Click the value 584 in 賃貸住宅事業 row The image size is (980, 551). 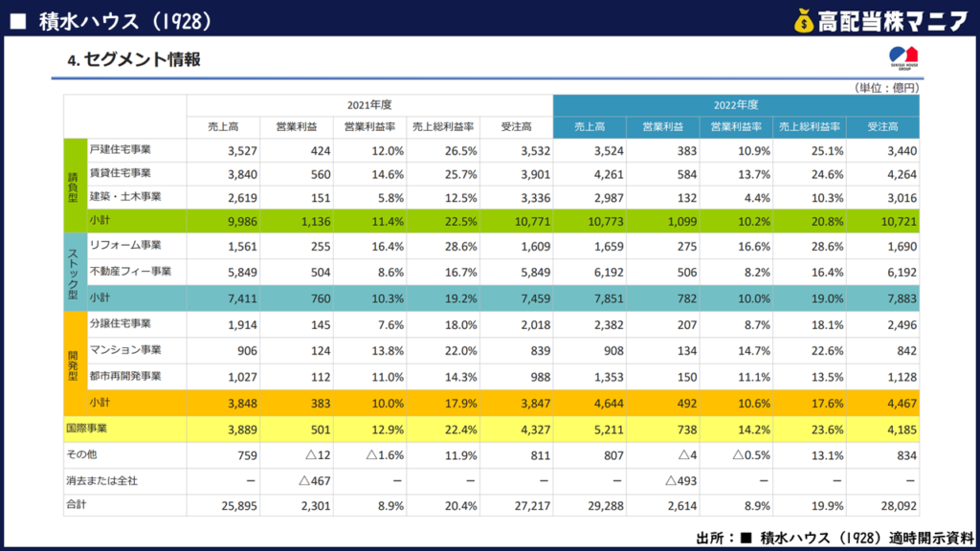click(x=687, y=174)
